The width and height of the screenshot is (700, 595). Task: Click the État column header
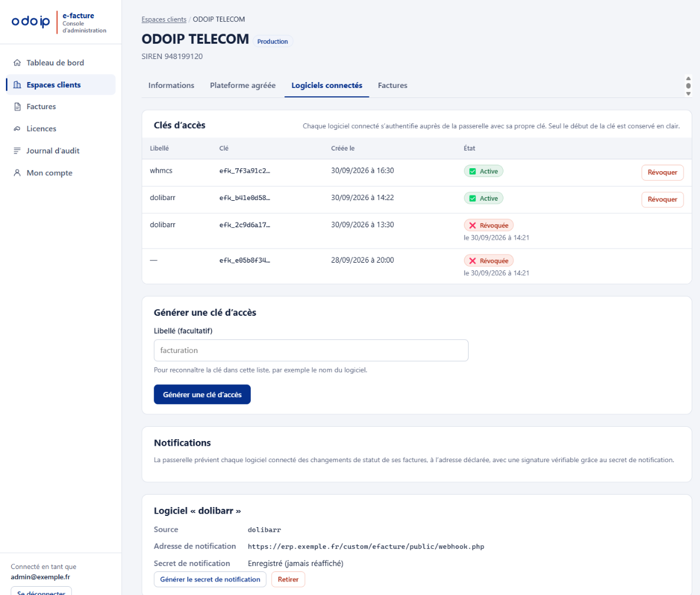[469, 148]
